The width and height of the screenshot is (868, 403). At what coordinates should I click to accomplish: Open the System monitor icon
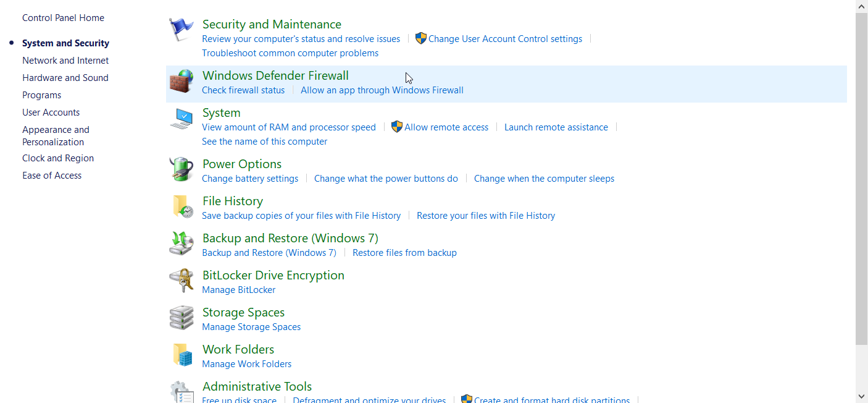tap(182, 118)
